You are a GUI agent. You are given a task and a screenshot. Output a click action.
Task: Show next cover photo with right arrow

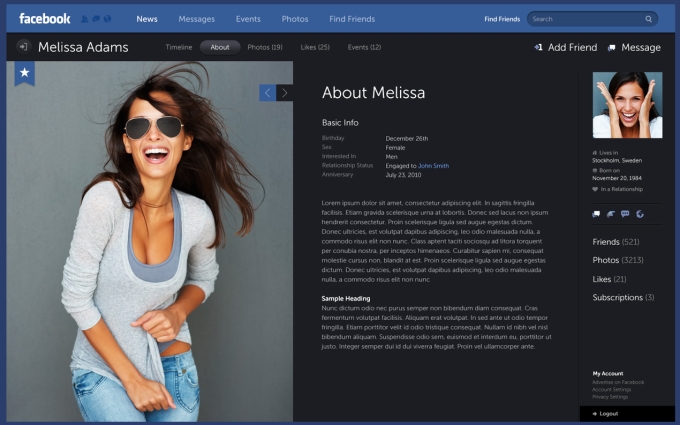tap(284, 93)
